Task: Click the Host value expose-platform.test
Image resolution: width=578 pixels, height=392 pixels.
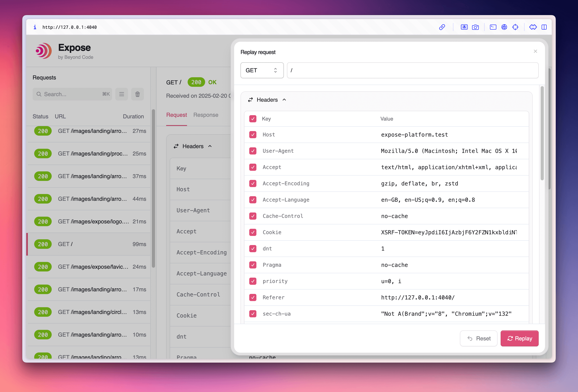Action: coord(414,135)
